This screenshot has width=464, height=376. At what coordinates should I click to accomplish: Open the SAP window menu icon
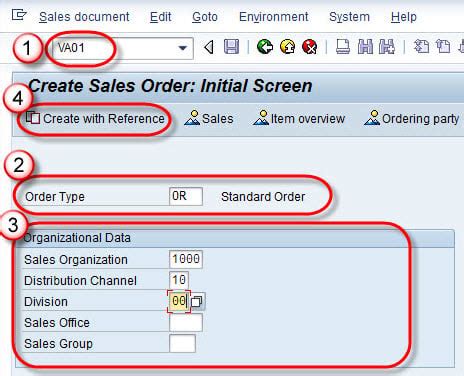[x=19, y=15]
